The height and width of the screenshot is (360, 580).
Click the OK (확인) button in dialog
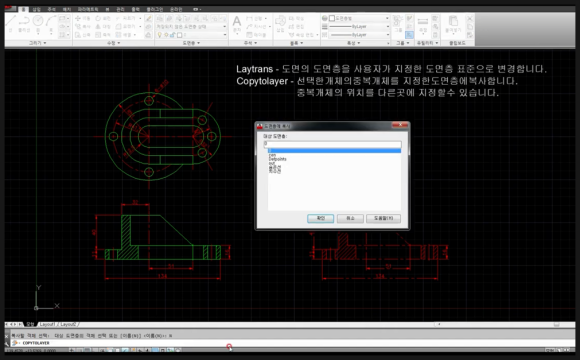coord(320,219)
